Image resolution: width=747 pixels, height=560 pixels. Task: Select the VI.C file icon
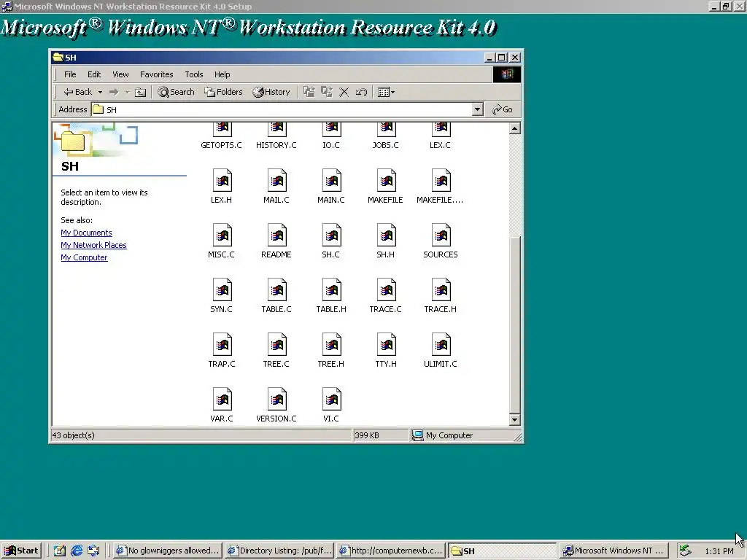coord(331,405)
